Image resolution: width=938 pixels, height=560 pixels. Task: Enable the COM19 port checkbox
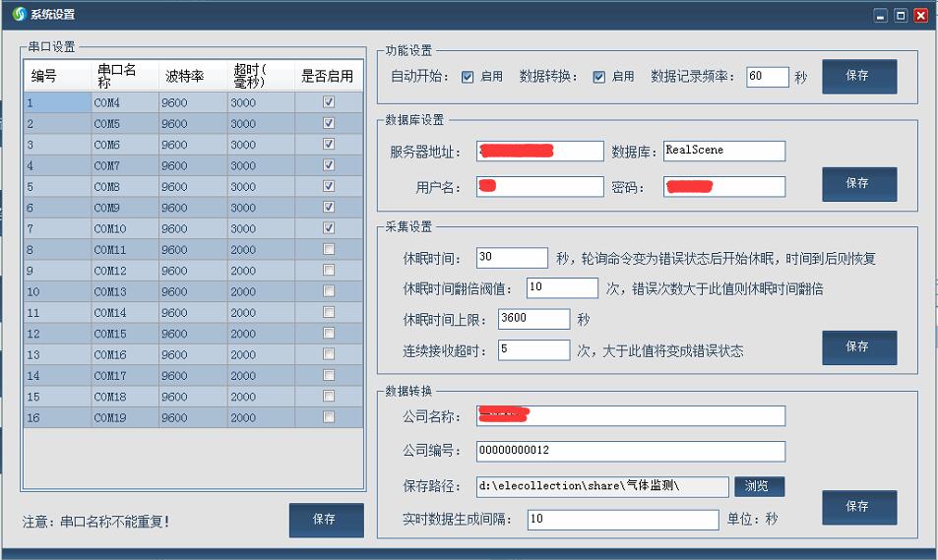coord(329,417)
